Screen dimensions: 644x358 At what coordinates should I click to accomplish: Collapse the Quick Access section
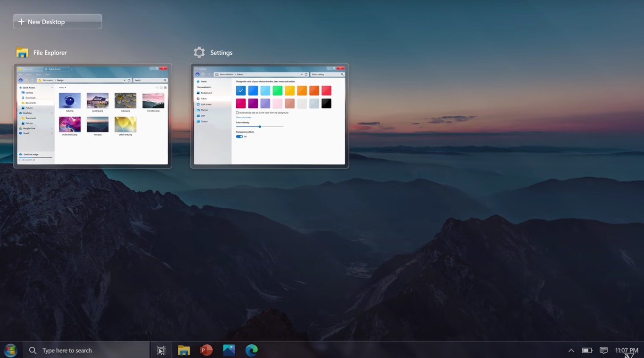point(52,88)
